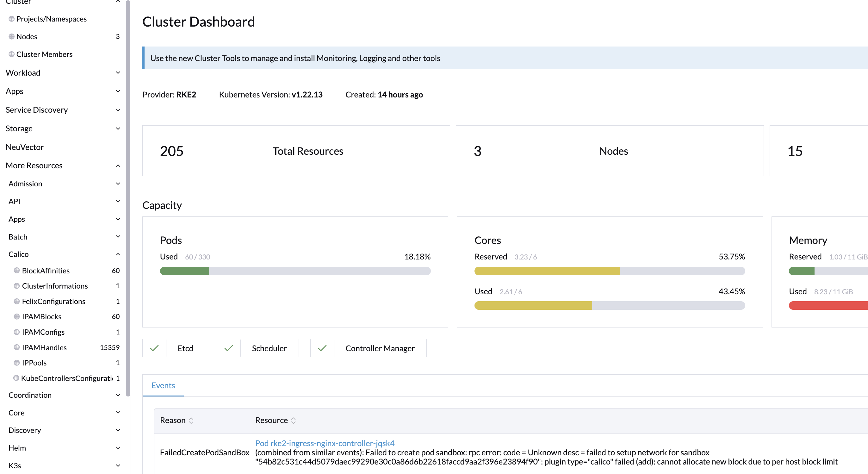Open the NeuVector menu item
Screen dimensions: 868x474
[25, 147]
